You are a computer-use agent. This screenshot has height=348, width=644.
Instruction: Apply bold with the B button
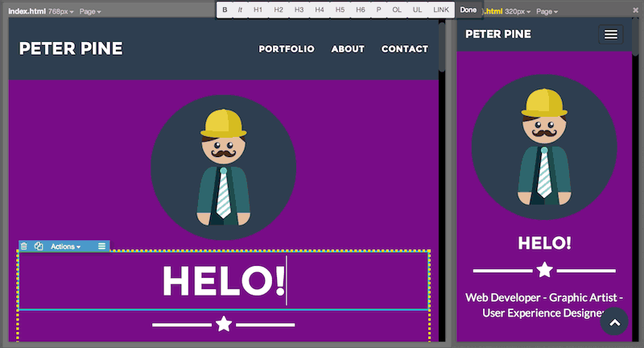pyautogui.click(x=225, y=10)
